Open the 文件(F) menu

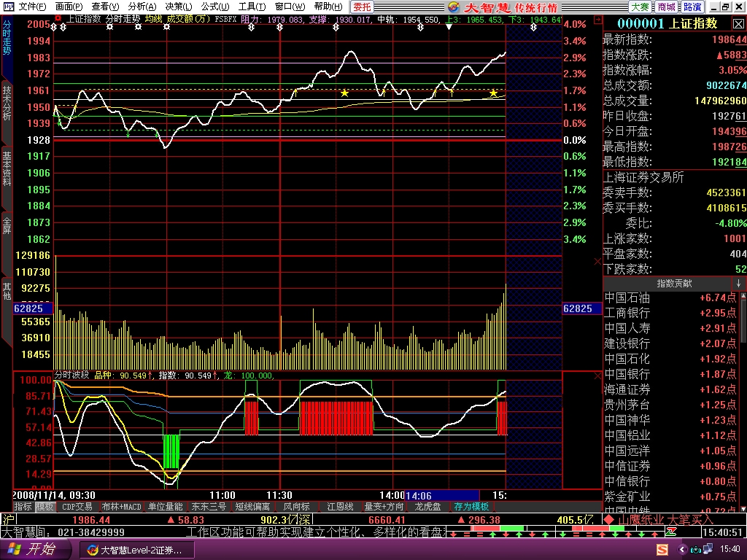pyautogui.click(x=32, y=7)
